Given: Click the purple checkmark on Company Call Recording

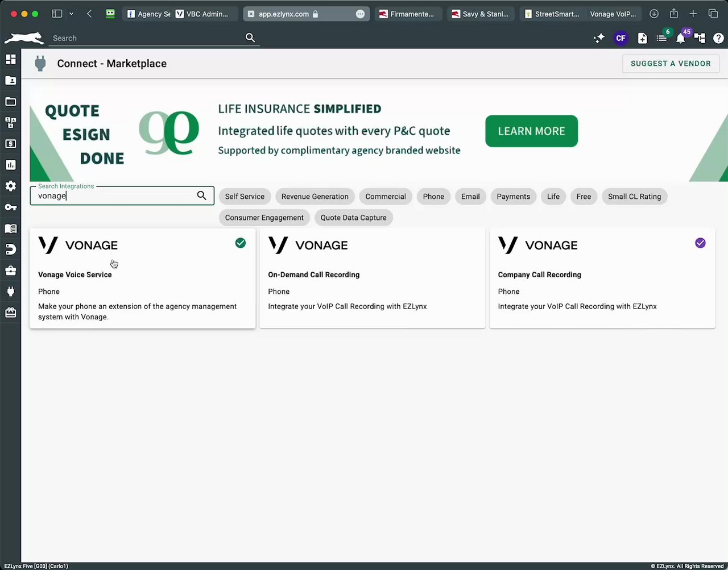Looking at the screenshot, I should point(700,243).
